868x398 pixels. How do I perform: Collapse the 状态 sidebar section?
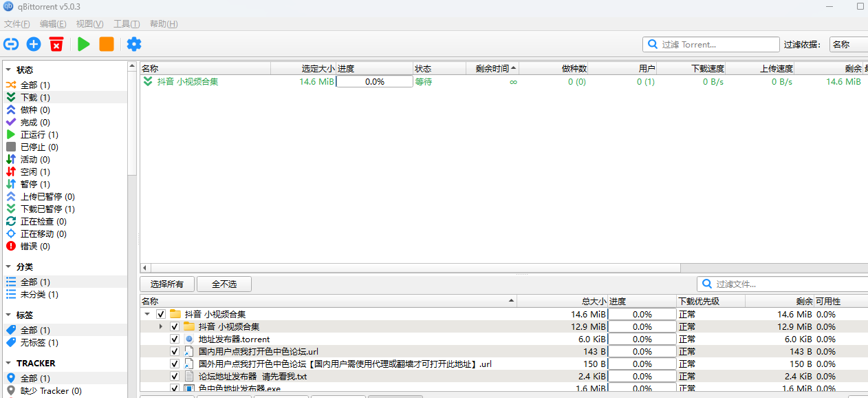point(8,70)
